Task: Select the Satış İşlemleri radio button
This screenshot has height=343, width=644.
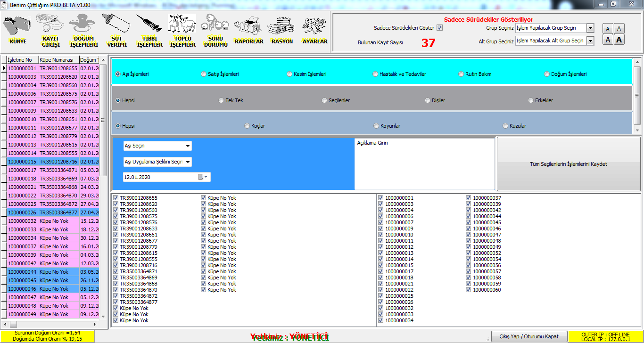Action: point(204,74)
